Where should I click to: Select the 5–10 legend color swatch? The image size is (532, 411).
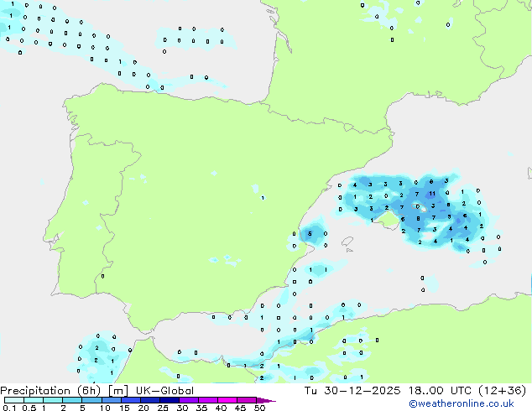pyautogui.click(x=91, y=400)
